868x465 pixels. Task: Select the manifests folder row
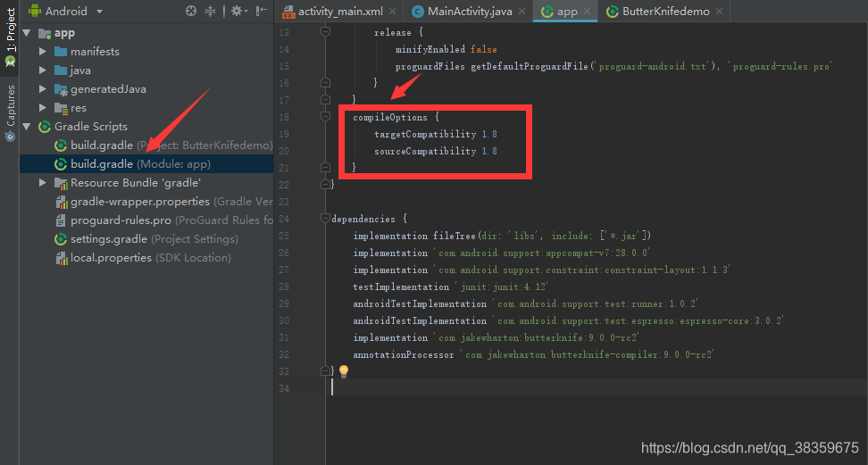point(146,52)
